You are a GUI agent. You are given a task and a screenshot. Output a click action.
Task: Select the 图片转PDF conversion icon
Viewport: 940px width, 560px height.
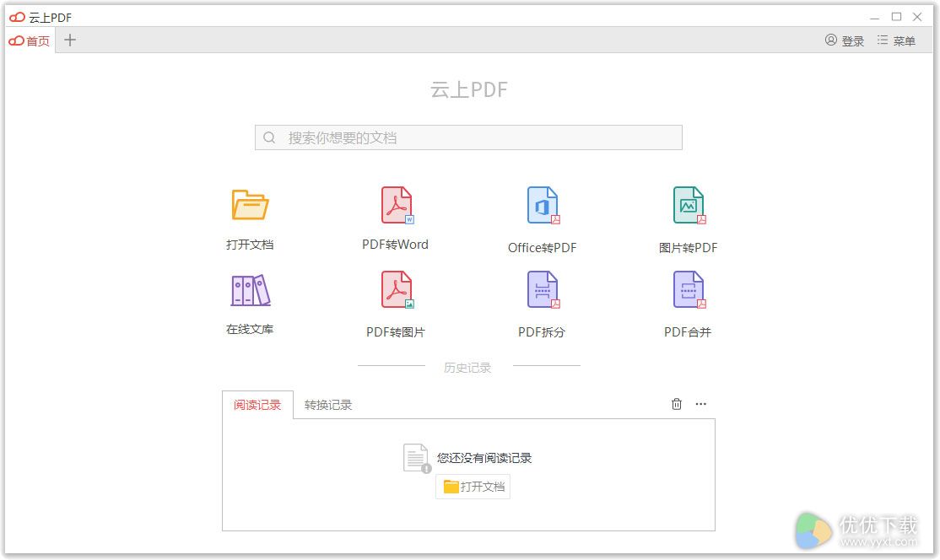pyautogui.click(x=689, y=205)
